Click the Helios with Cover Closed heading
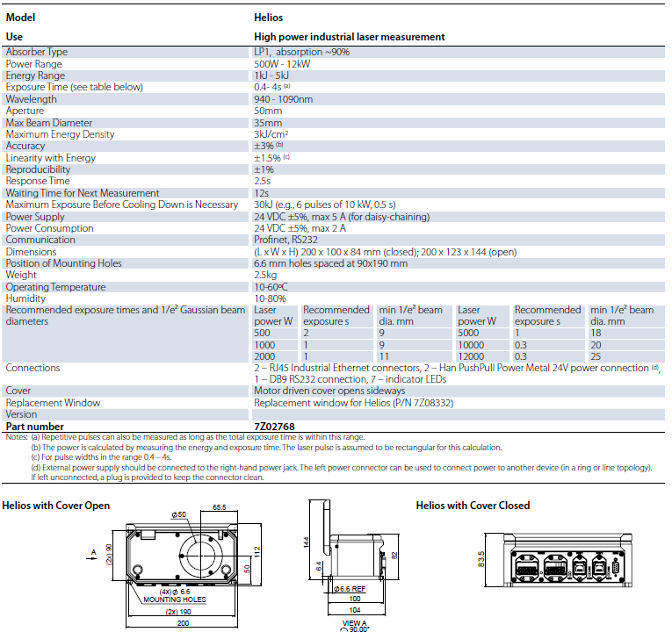The width and height of the screenshot is (672, 639). tap(473, 506)
